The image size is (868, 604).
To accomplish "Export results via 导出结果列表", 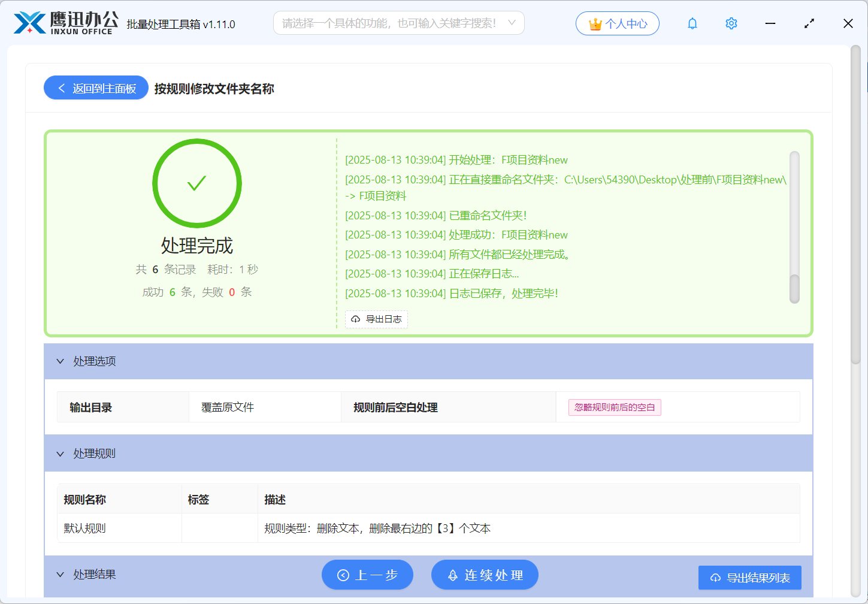I will tap(750, 578).
